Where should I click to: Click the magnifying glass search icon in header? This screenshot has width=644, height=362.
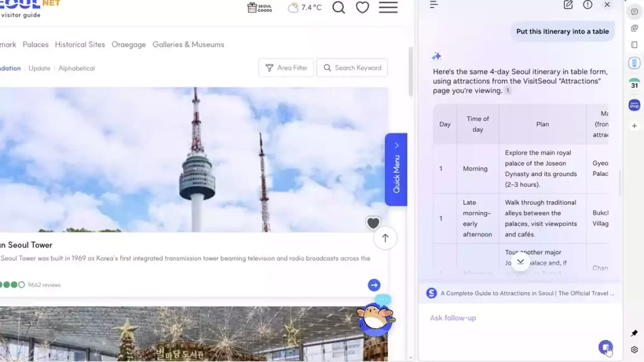(x=338, y=8)
